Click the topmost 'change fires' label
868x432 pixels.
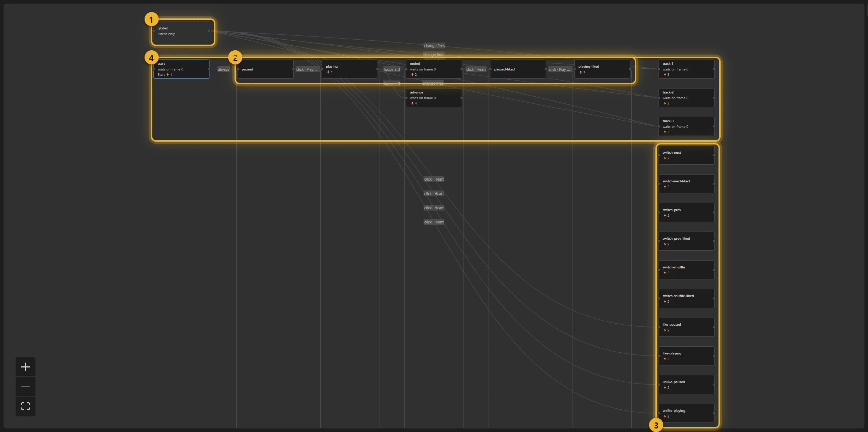coord(434,46)
